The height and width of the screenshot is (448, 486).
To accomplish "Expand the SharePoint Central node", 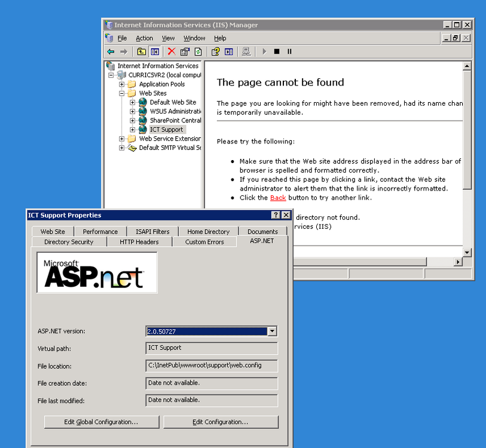I will point(132,121).
